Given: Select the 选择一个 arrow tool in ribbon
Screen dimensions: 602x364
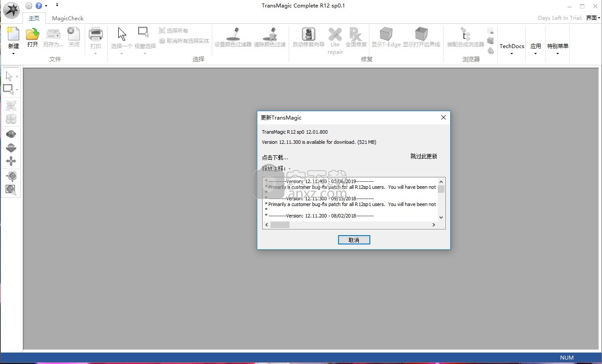Looking at the screenshot, I should tap(122, 34).
